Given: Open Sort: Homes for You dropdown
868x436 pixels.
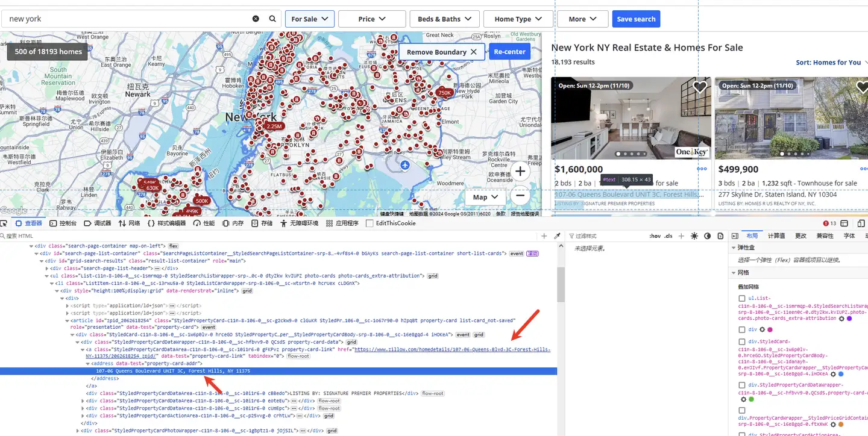Looking at the screenshot, I should (x=832, y=62).
